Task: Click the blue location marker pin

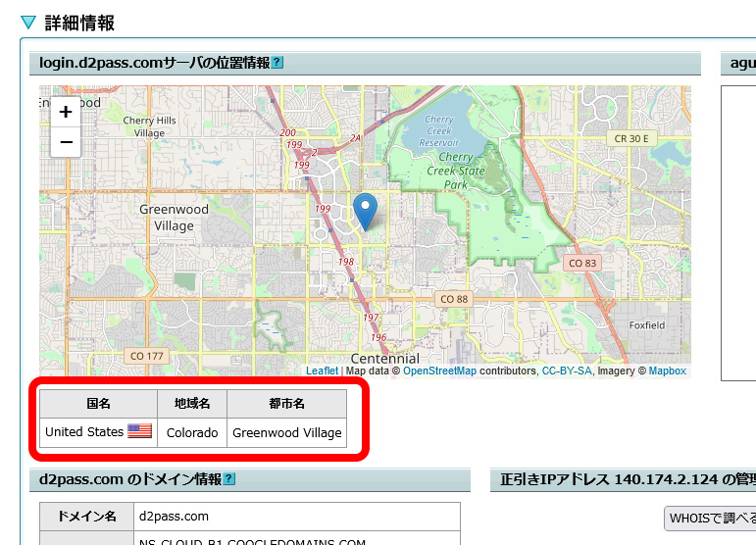Action: (x=365, y=211)
